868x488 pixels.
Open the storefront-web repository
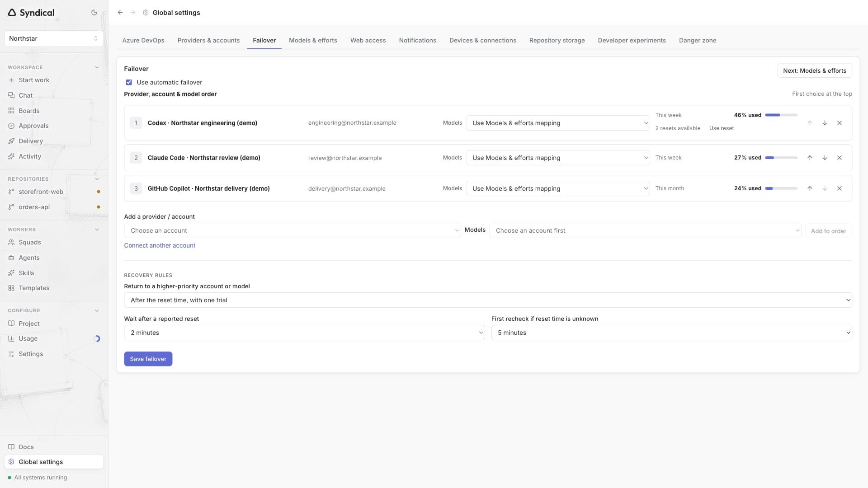(x=54, y=192)
